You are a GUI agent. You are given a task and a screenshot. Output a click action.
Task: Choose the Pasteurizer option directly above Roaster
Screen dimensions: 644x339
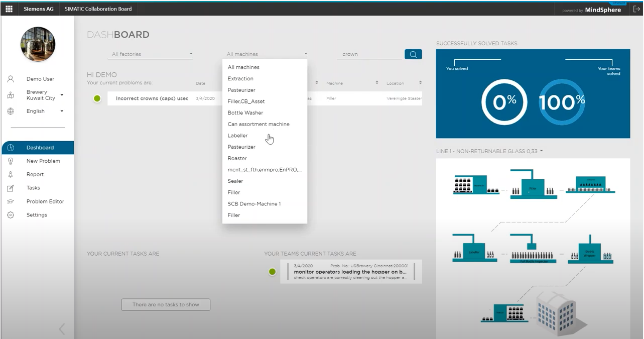(265, 147)
